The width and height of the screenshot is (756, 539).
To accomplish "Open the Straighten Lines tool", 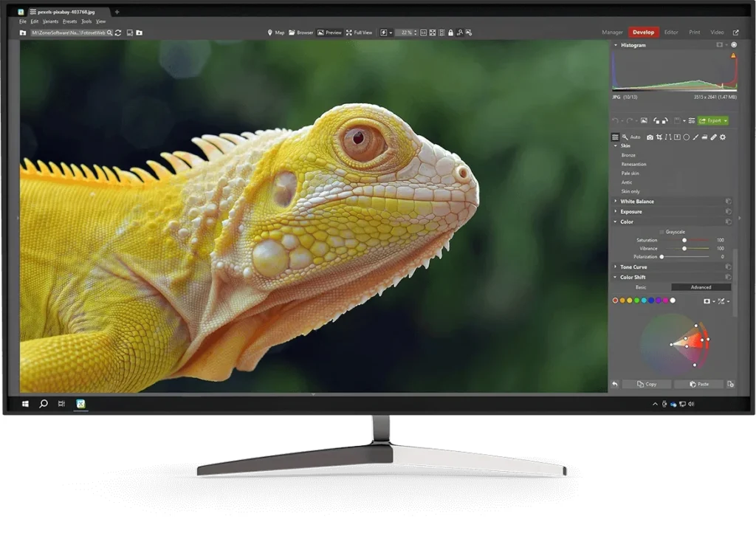I will click(668, 137).
